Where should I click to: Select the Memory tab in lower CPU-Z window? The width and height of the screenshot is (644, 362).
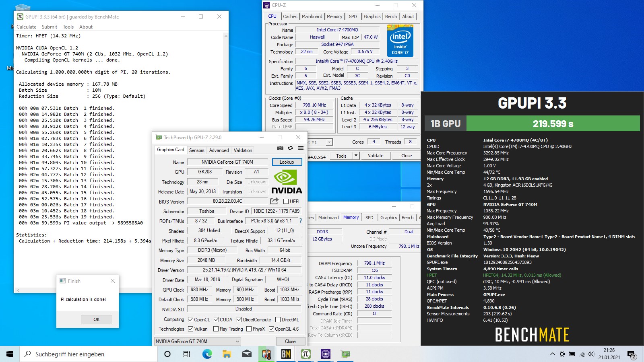(x=351, y=217)
